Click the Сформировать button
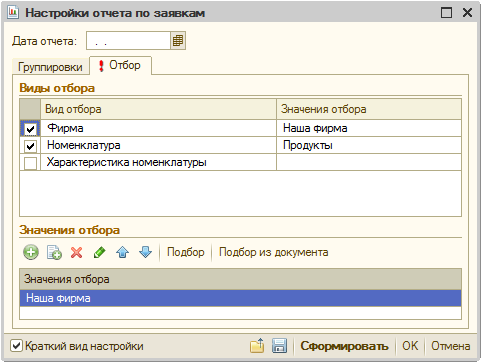 (x=344, y=346)
